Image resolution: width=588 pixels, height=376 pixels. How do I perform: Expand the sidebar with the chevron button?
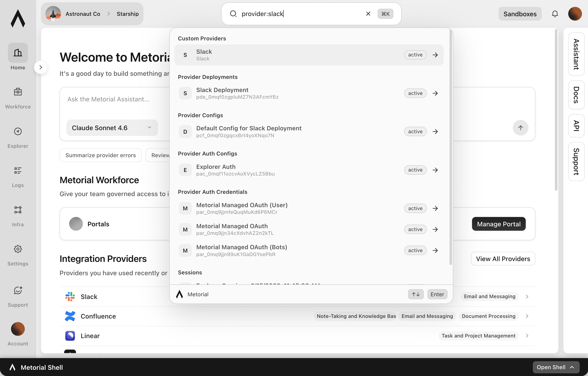(x=41, y=67)
